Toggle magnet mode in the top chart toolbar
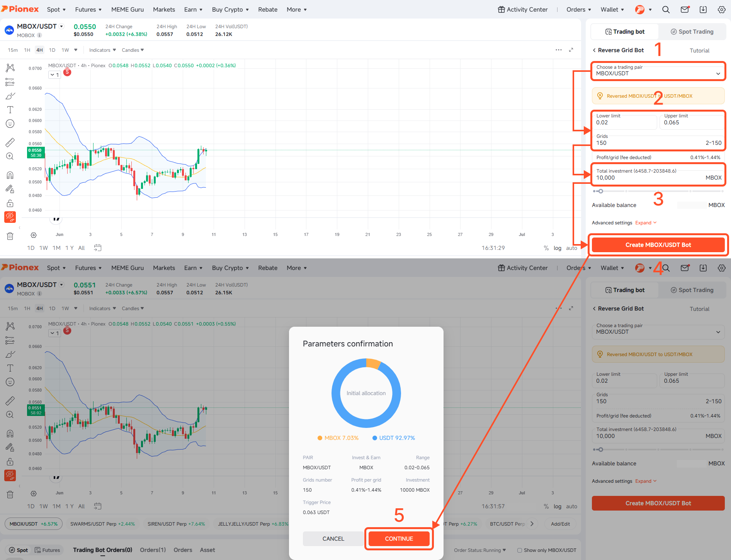This screenshot has height=560, width=731. pos(10,175)
